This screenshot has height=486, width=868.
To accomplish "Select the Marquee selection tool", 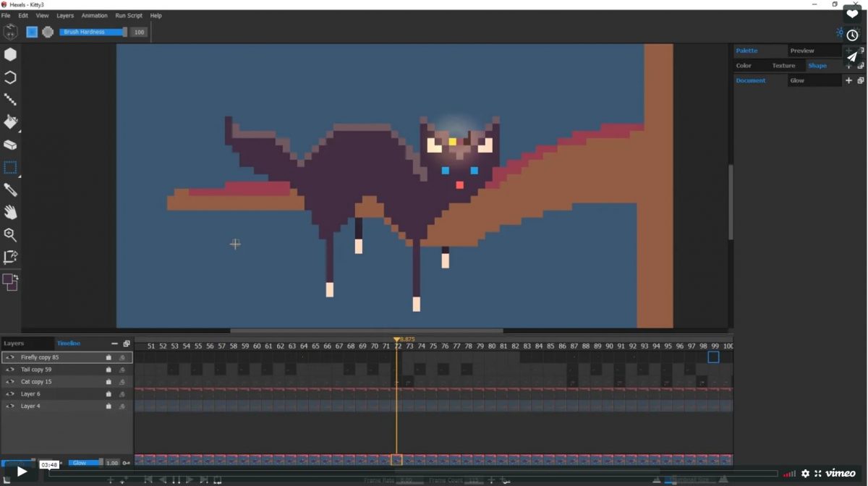I will click(10, 167).
